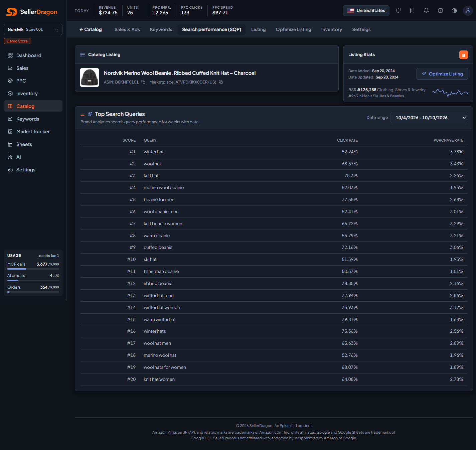Sort by the Click Rate column header
Screen dimensions: 476x450
pyautogui.click(x=347, y=140)
